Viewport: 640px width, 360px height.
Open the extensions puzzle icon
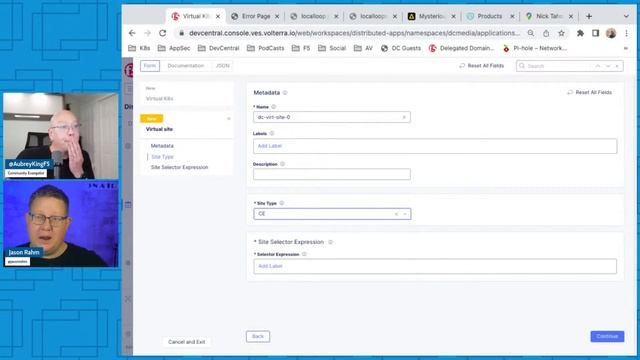[x=580, y=33]
